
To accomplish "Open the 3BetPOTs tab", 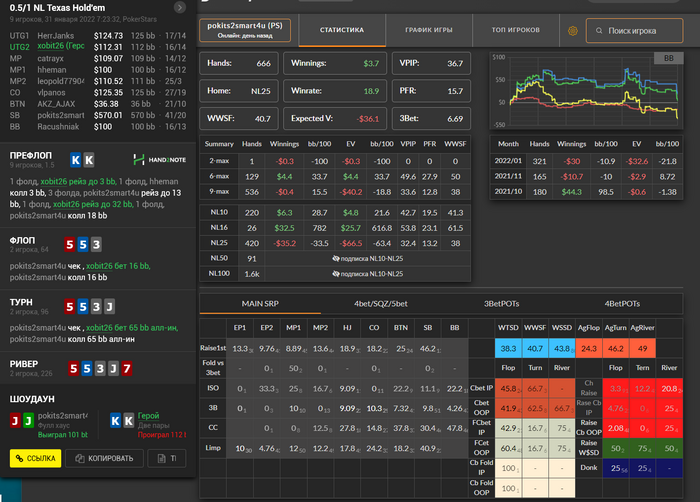I will tap(501, 304).
